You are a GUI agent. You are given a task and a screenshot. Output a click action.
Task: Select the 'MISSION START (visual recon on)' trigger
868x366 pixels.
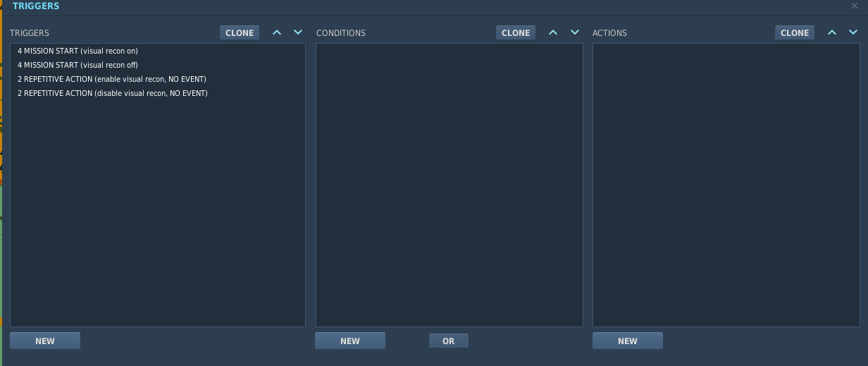coord(77,51)
